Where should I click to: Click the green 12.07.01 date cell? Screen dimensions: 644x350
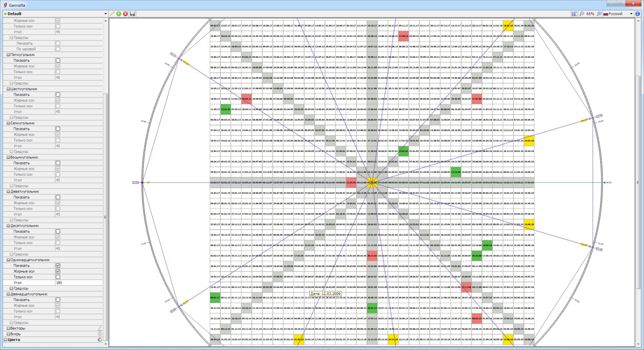(x=403, y=151)
